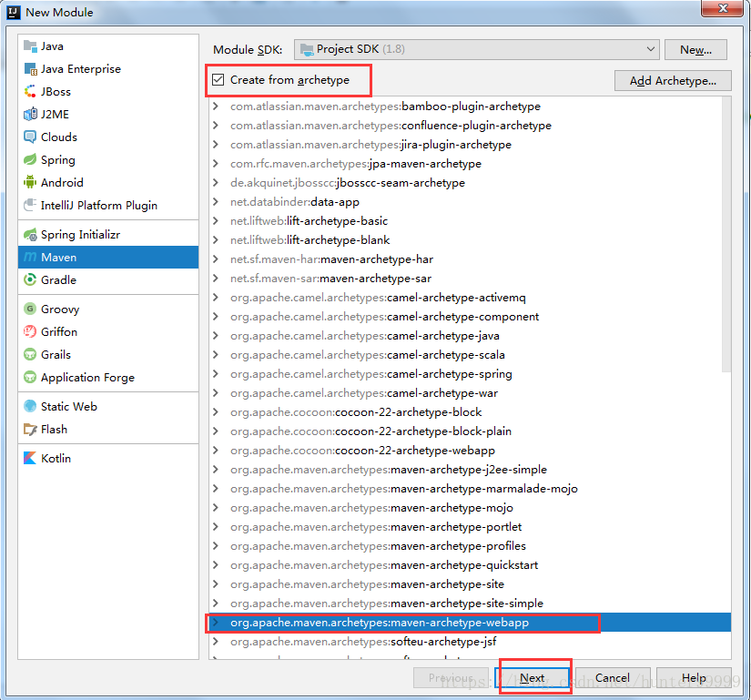Select camel-archetype-component row

[470, 317]
